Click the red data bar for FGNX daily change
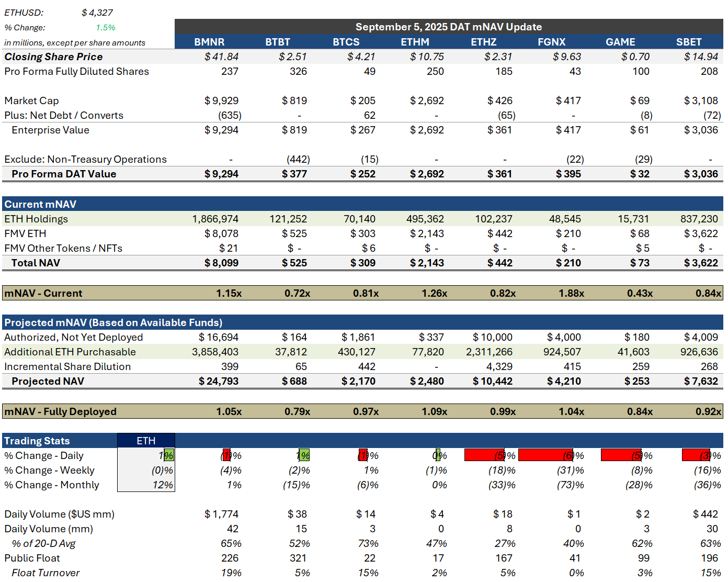This screenshot has width=728, height=582. (545, 455)
